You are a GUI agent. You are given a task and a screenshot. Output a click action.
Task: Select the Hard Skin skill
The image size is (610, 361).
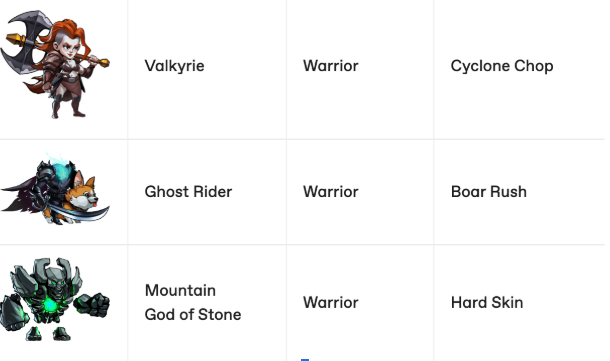pos(487,303)
